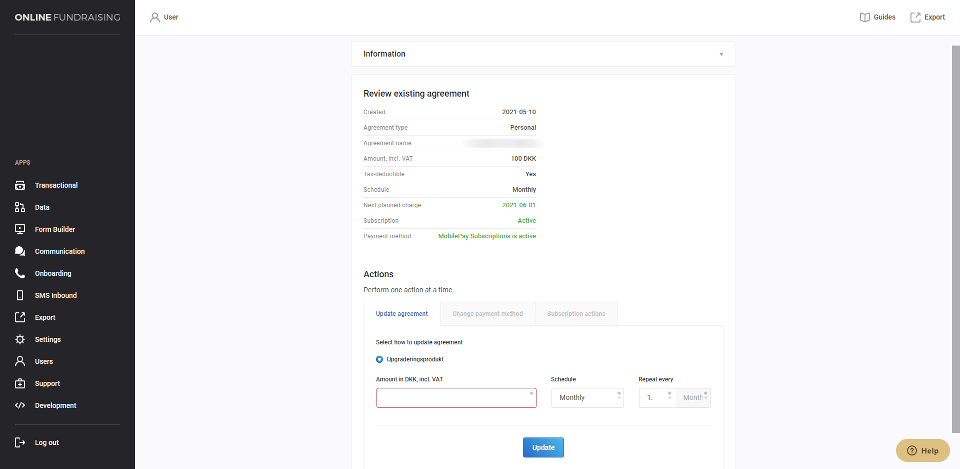Expand the Information panel arrow
This screenshot has width=960, height=469.
(x=721, y=54)
